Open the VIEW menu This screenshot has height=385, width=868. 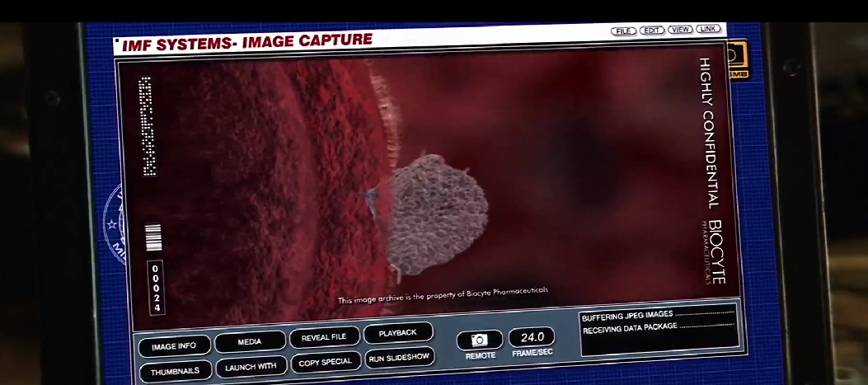(680, 30)
